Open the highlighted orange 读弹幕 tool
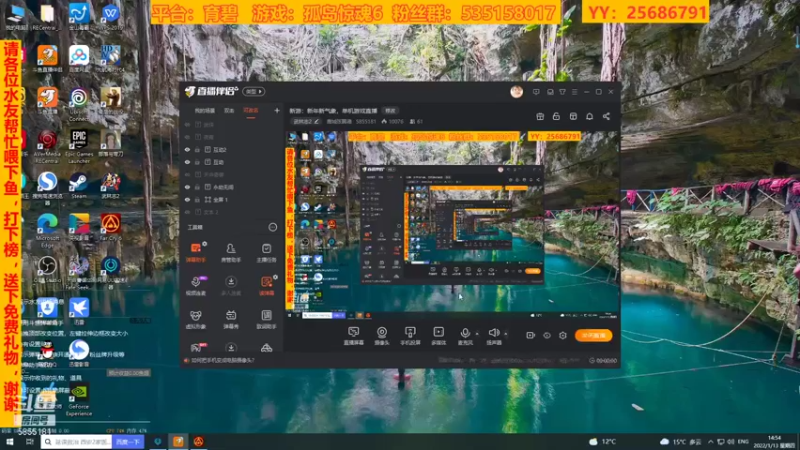 coord(266,286)
